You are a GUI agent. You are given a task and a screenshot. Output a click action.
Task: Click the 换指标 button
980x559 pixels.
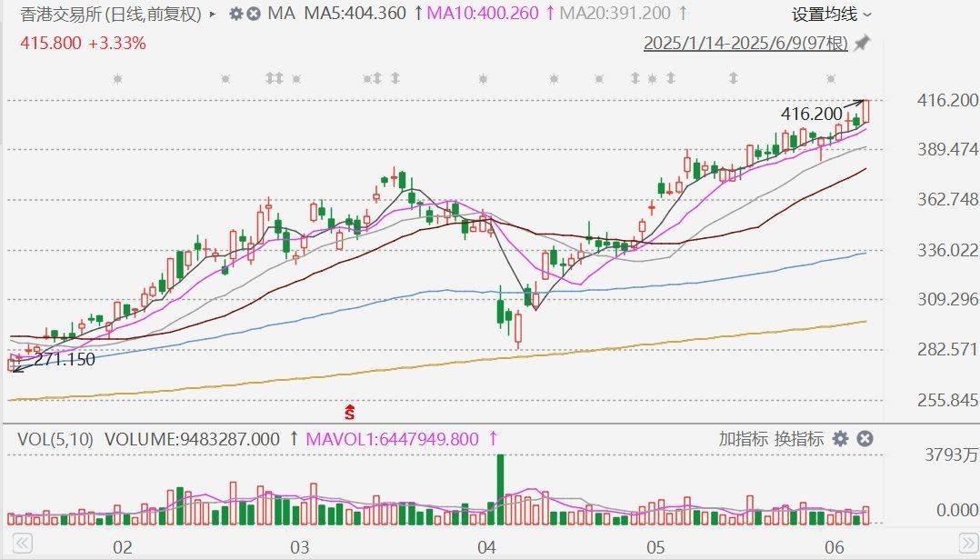(x=799, y=439)
